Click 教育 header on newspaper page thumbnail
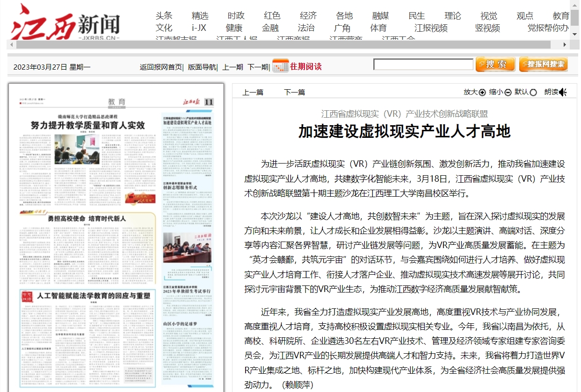The width and height of the screenshot is (581, 392). click(116, 102)
